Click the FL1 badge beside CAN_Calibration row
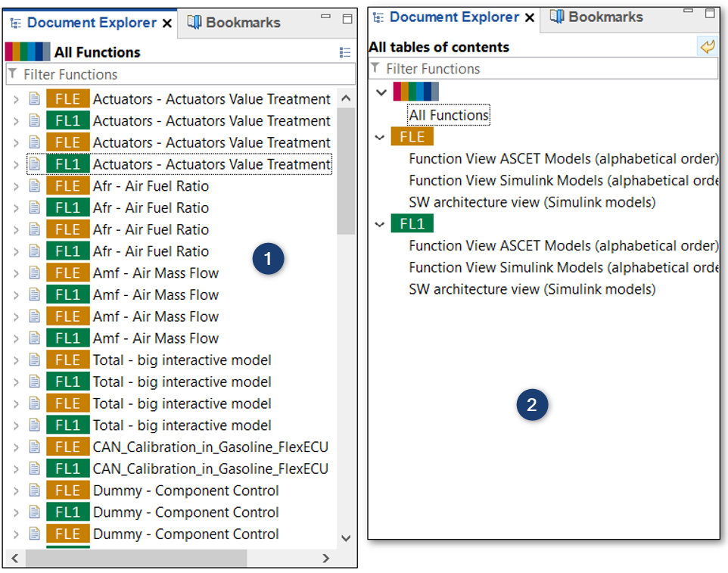This screenshot has height=573, width=728. point(67,469)
